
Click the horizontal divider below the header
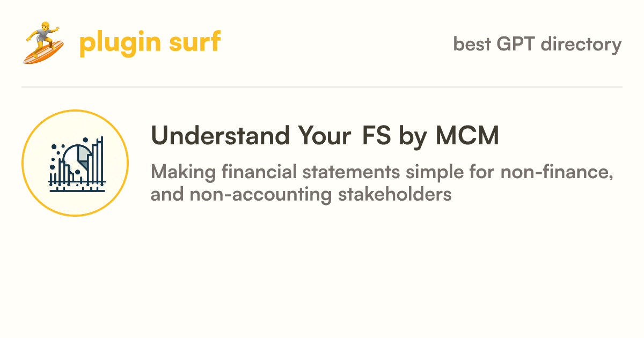point(322,86)
